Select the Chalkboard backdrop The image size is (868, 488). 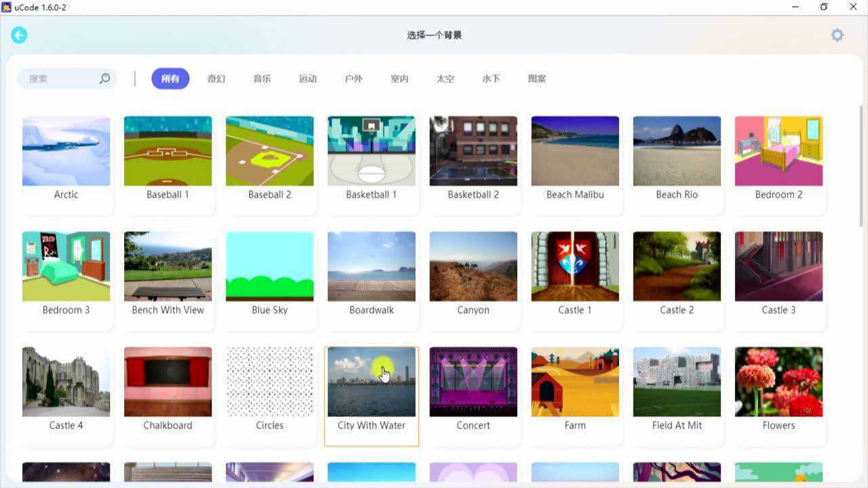[x=167, y=381]
